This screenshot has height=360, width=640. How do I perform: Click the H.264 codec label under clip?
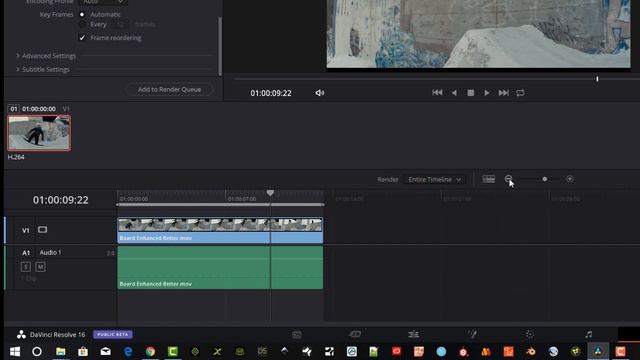(x=16, y=157)
